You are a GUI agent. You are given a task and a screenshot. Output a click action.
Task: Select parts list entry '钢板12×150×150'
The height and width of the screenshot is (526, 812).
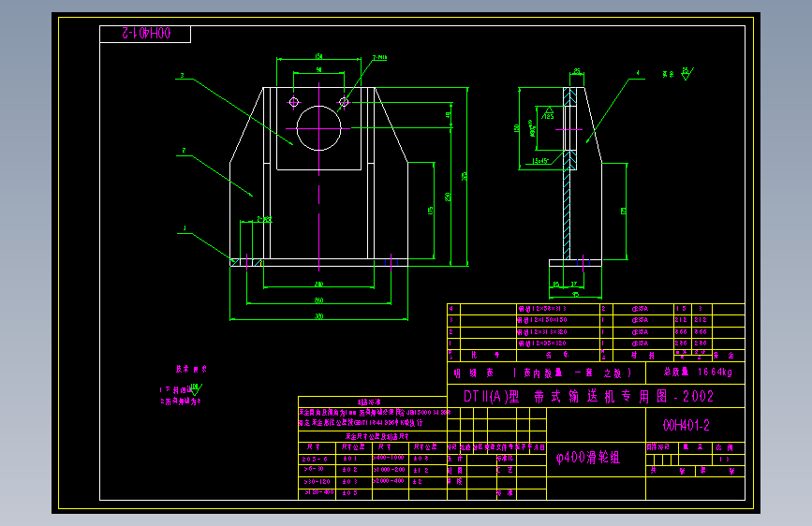542,320
